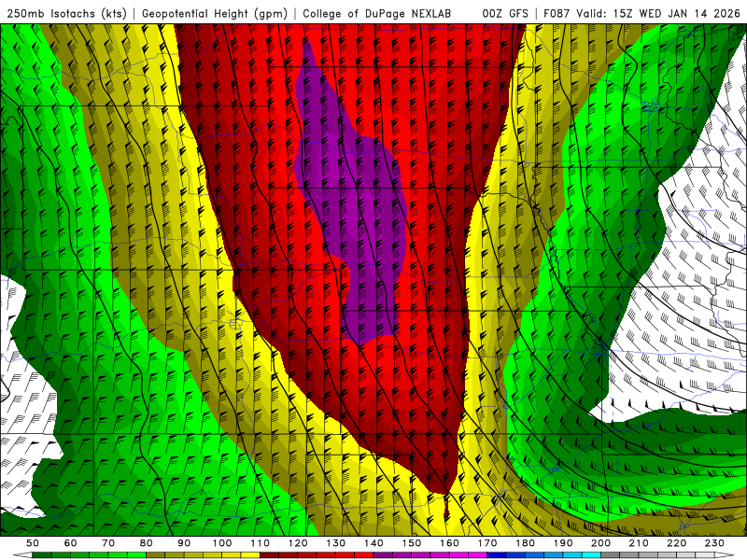Image resolution: width=747 pixels, height=560 pixels.
Task: Click the "00Z GFS" model run label
Action: click(505, 13)
